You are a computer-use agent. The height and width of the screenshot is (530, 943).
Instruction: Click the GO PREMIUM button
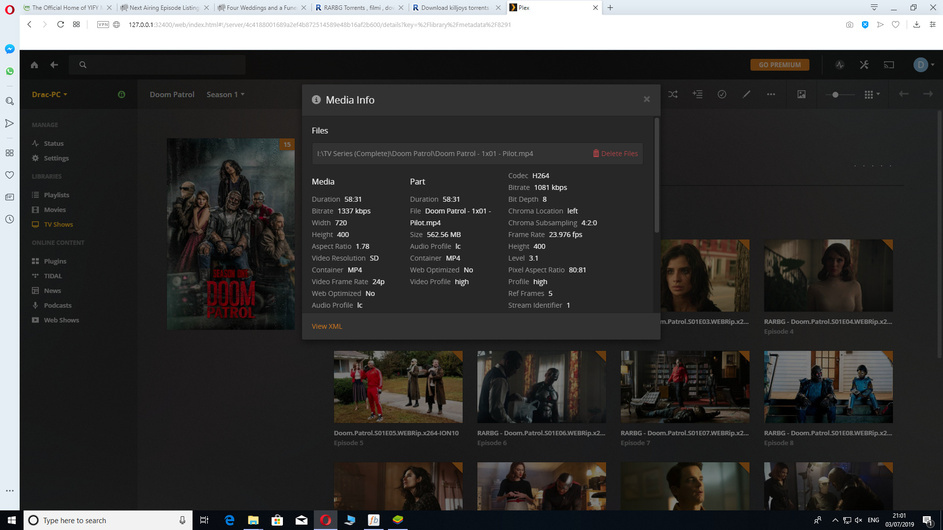779,65
